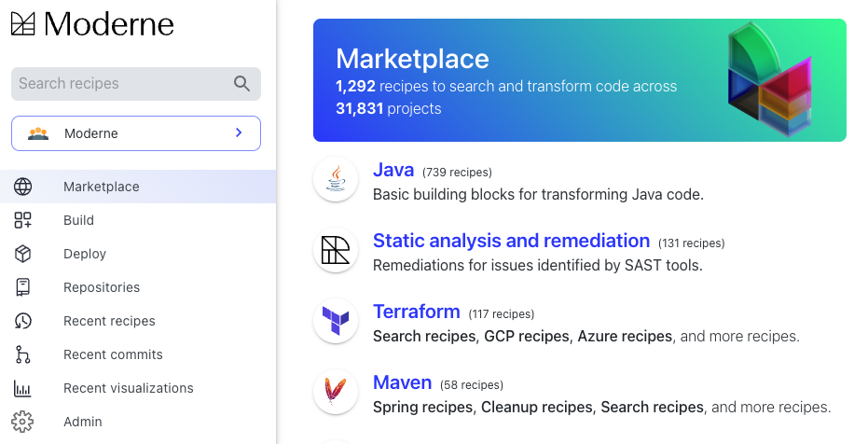Screen dimensions: 868x444
Task: Click the Build grid-plus icon
Action: tap(22, 220)
